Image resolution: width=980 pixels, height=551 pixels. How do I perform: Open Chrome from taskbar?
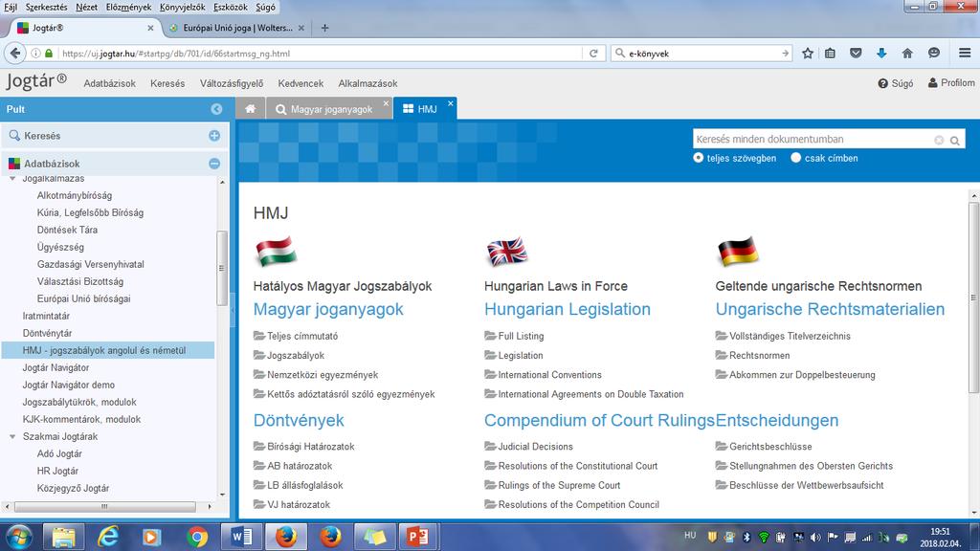tap(197, 538)
